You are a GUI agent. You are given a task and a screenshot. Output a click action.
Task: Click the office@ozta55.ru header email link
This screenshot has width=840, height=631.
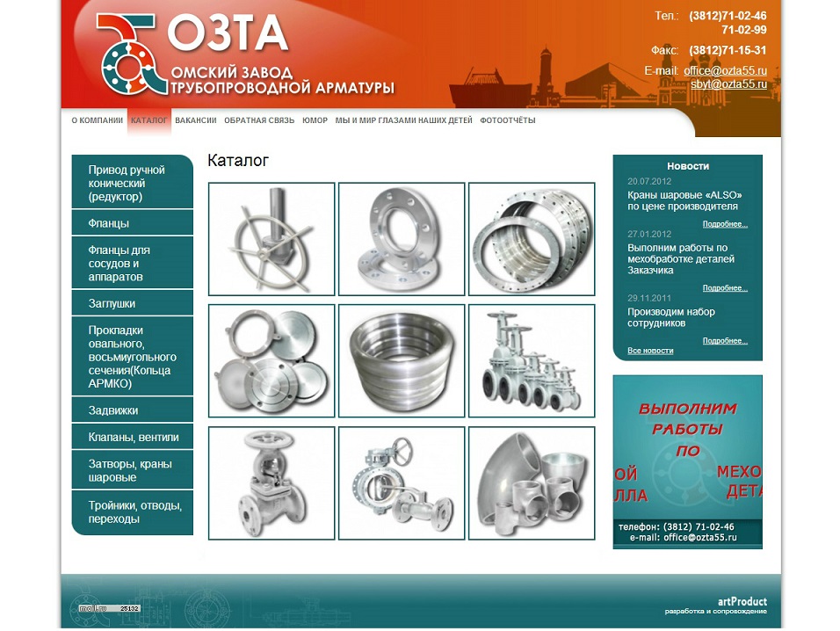726,70
